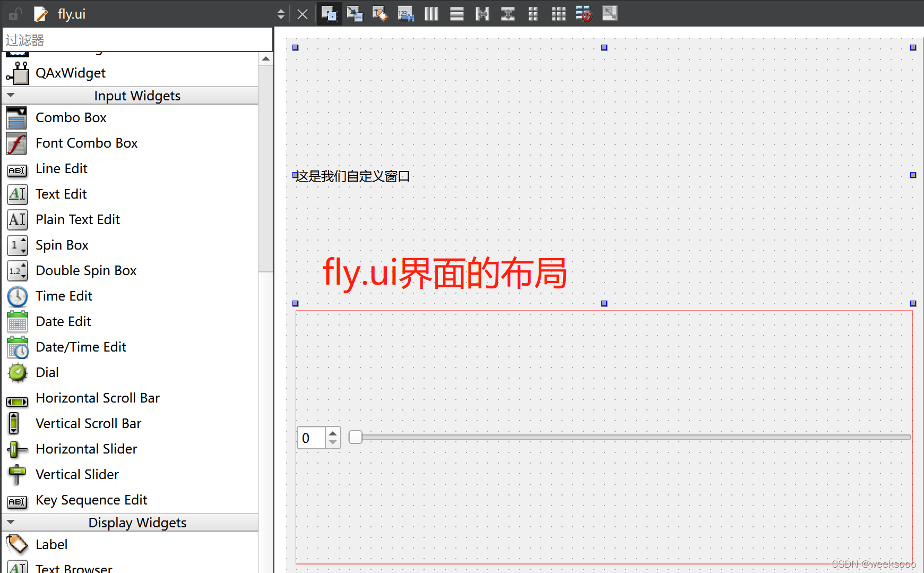
Task: Lay out widgets in a grid
Action: [x=558, y=14]
